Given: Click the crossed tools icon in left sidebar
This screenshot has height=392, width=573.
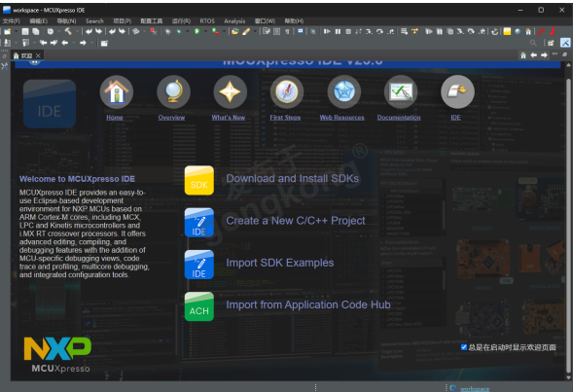Looking at the screenshot, I should [5, 66].
